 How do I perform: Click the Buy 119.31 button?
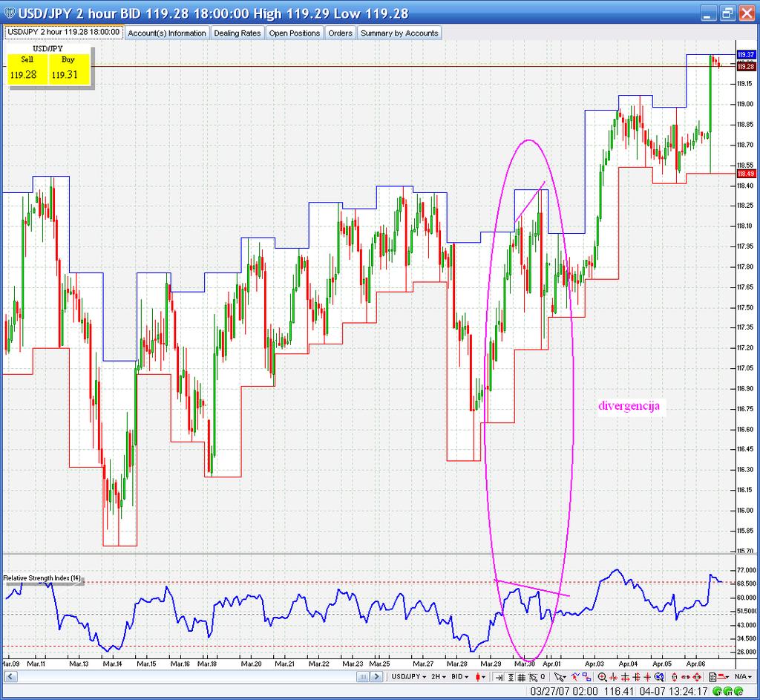68,69
